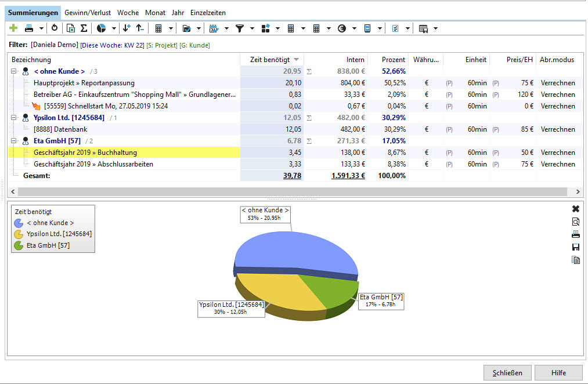Image resolution: width=588 pixels, height=384 pixels.
Task: Print the chart using chart-side printer icon
Action: 576,234
